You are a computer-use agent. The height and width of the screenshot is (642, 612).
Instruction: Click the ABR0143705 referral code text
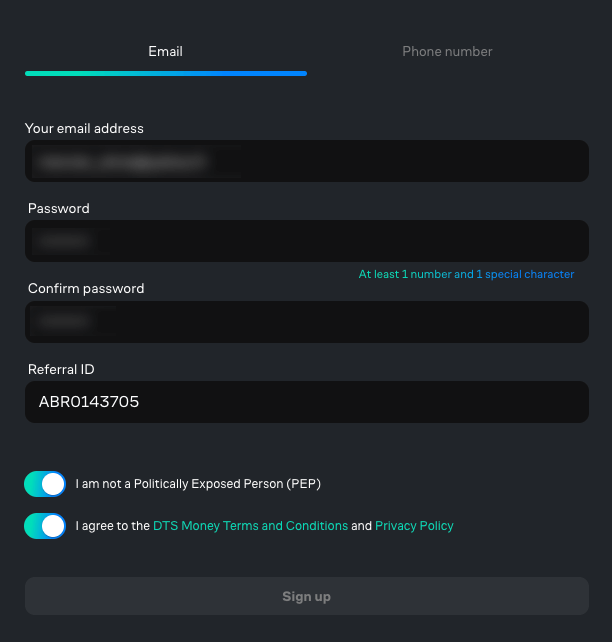(x=89, y=402)
